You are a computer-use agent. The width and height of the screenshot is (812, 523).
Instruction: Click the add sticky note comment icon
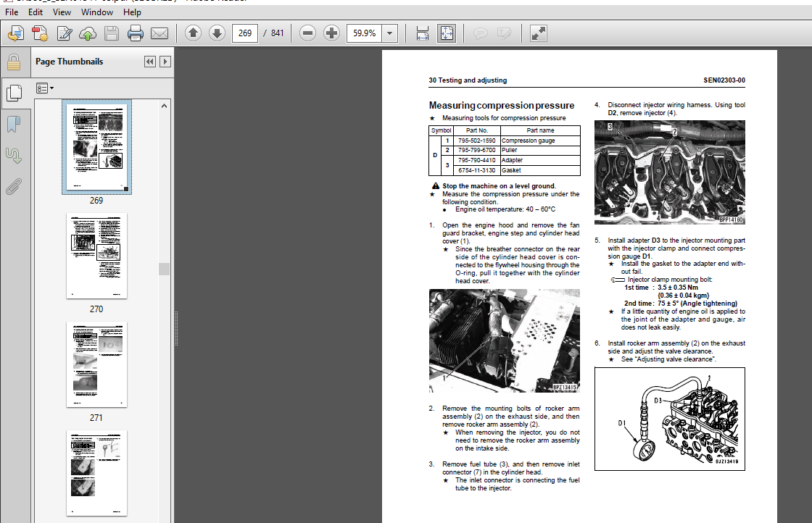481,33
